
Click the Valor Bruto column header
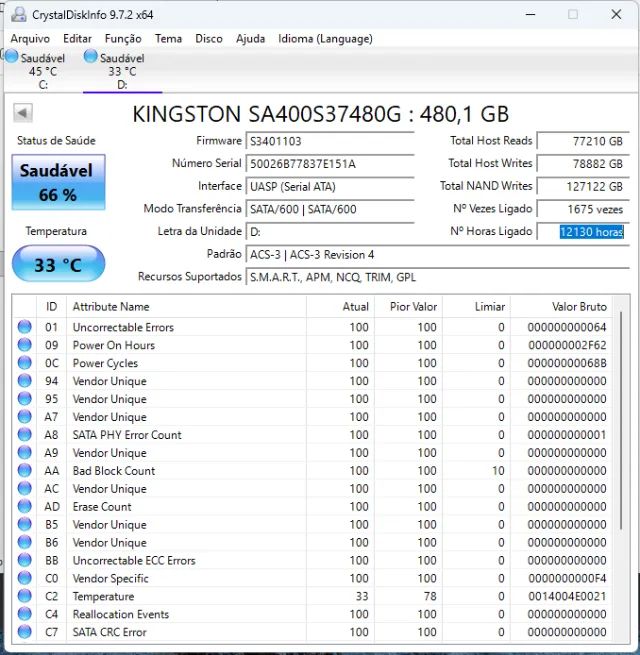(561, 307)
